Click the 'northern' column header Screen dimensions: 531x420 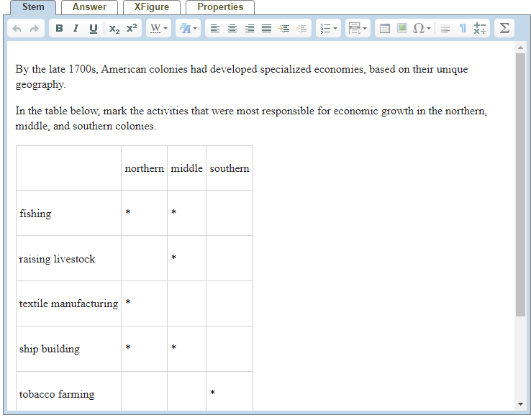pos(145,168)
